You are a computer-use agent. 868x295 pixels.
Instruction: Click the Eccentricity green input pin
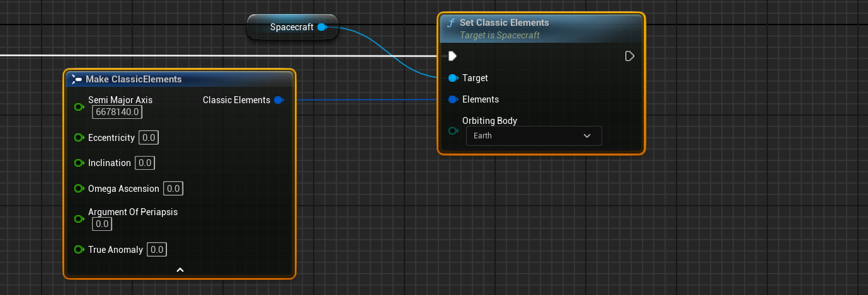(x=79, y=138)
